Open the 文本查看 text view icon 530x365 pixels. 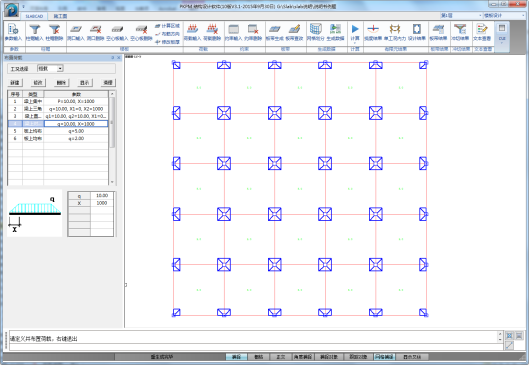click(482, 32)
